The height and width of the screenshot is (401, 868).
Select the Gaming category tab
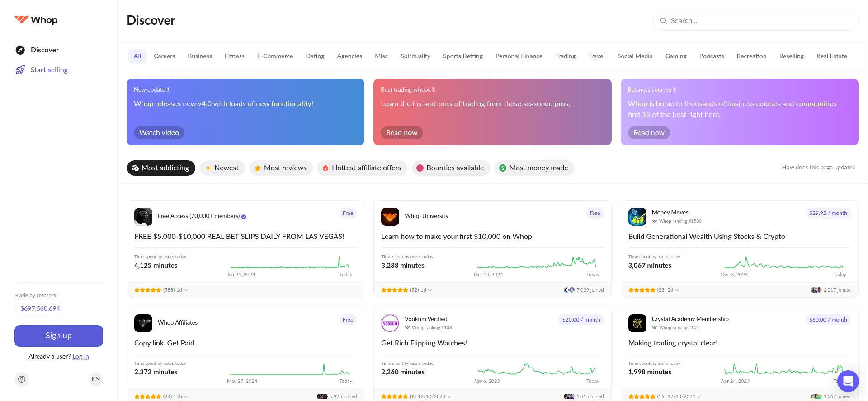675,56
